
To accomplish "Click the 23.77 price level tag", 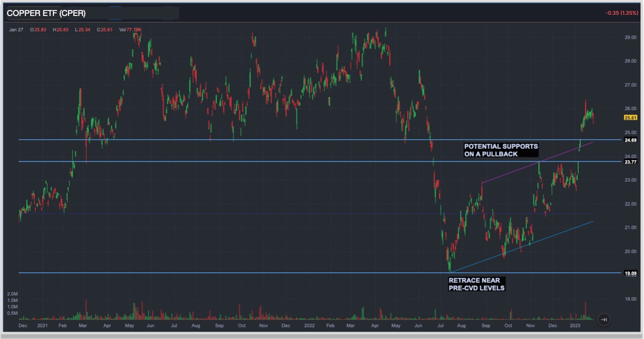I will pyautogui.click(x=630, y=162).
